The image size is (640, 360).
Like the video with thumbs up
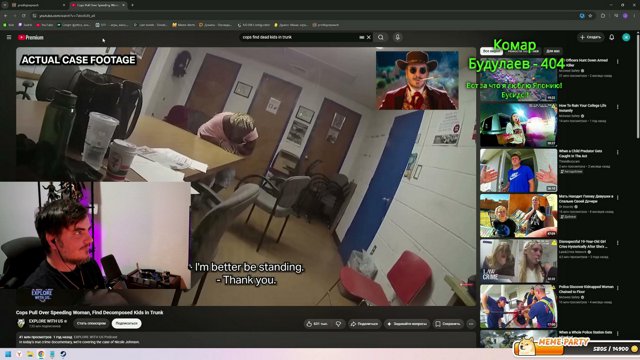[317, 324]
